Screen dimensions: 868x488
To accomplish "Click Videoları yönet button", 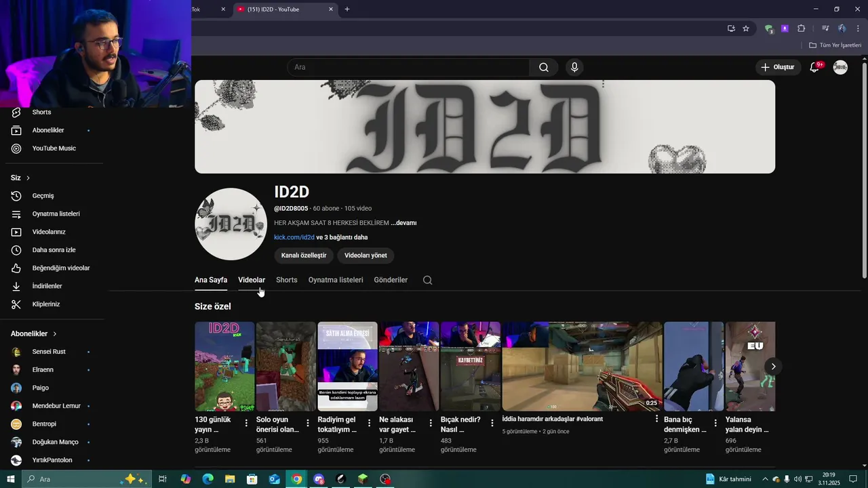I will coord(366,256).
